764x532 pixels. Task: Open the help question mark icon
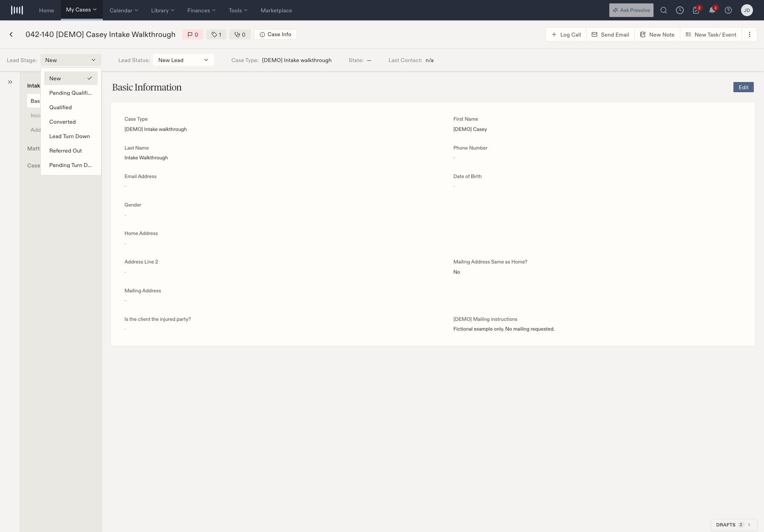coord(728,10)
